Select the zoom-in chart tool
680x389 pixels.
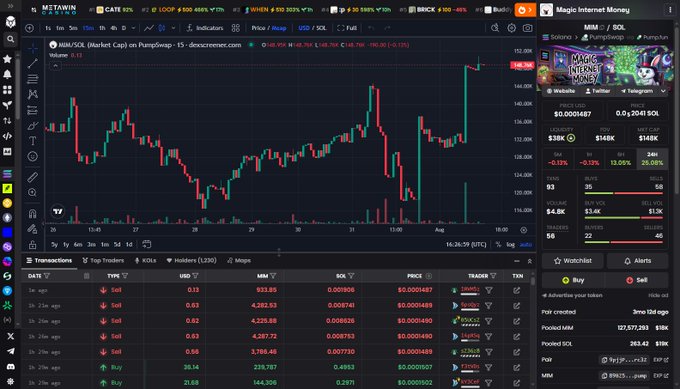(x=33, y=193)
